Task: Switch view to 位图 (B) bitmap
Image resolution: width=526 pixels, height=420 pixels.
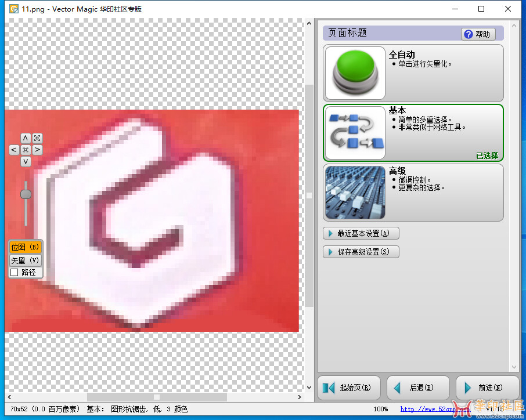Action: [26, 247]
